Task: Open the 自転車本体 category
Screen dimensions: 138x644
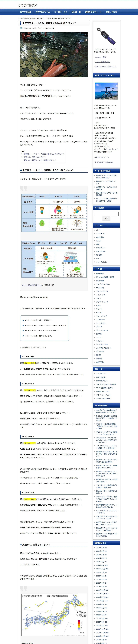Action: [x=100, y=237]
